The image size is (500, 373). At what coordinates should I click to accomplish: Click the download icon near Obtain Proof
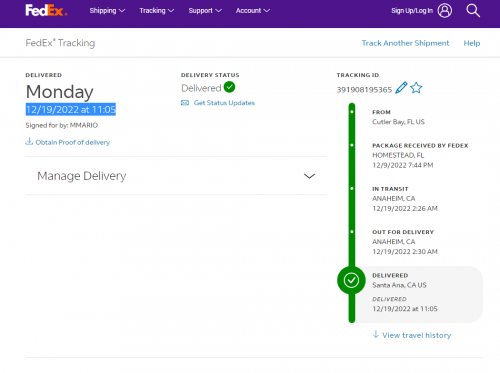click(29, 141)
